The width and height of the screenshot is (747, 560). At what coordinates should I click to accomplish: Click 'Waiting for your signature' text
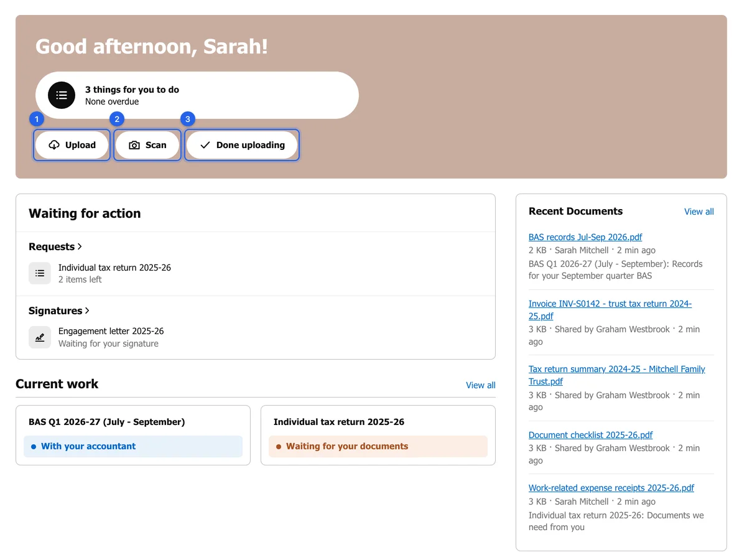pos(108,343)
